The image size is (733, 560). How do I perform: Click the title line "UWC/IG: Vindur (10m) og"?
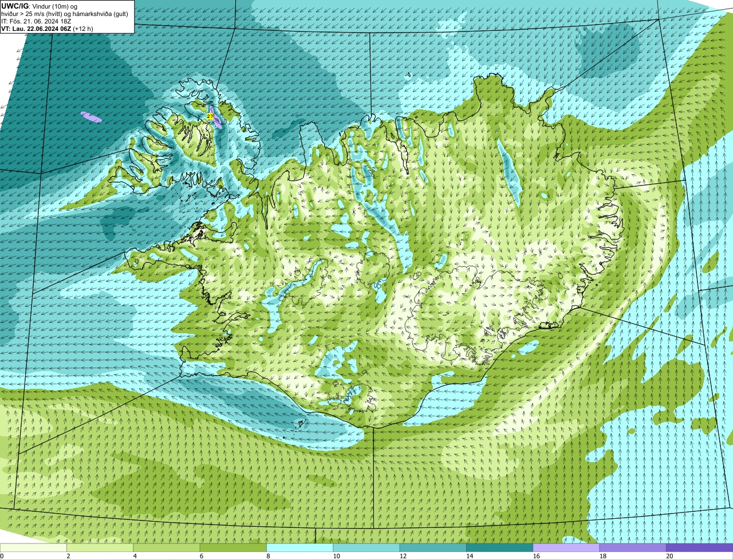40,6
